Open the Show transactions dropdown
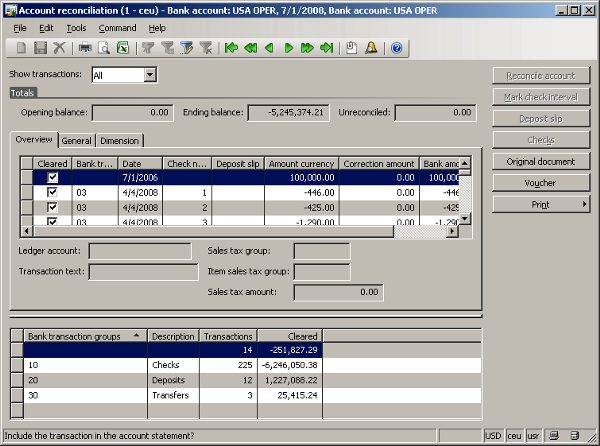Image resolution: width=600 pixels, height=446 pixels. [x=150, y=75]
